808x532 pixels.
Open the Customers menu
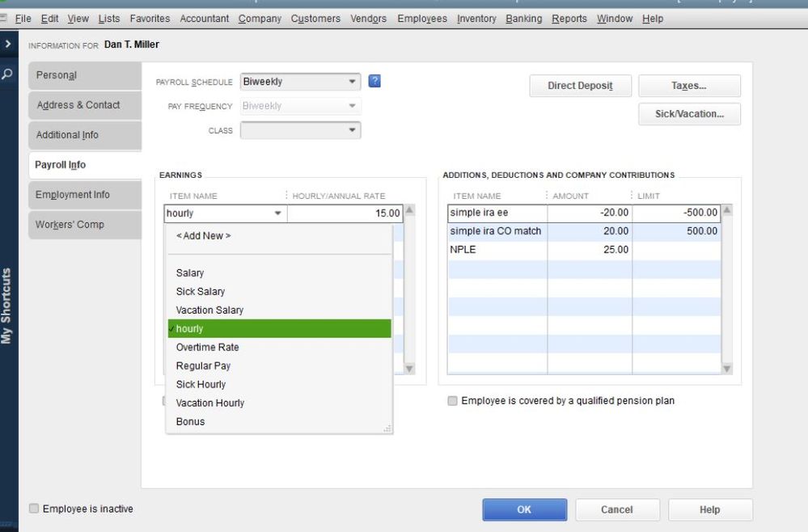(315, 19)
